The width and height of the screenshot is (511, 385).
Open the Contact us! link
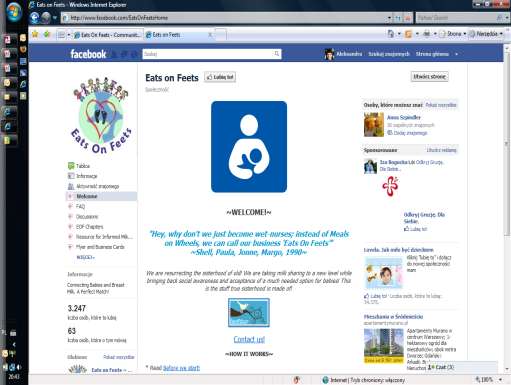tap(249, 339)
